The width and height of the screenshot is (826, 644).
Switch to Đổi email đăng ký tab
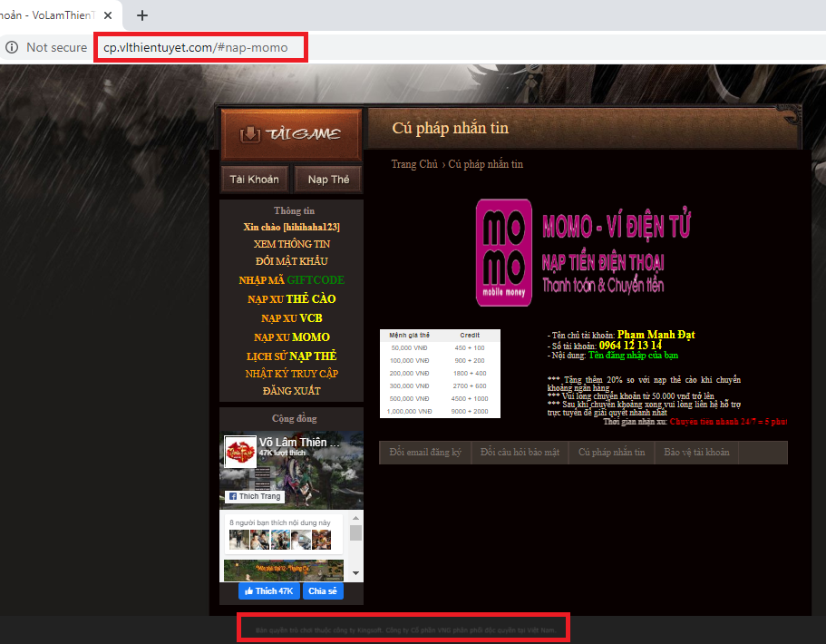click(x=425, y=452)
